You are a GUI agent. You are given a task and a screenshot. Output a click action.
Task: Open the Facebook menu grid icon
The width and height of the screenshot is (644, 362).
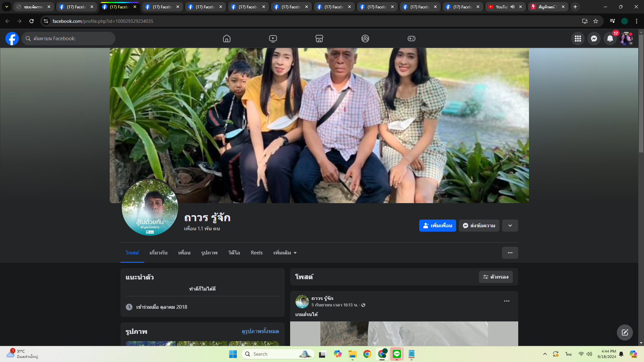pos(578,39)
